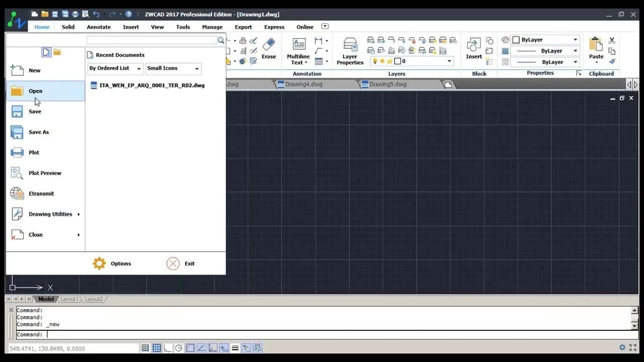Show recent documents icon in menu
Screen dimensions: 644x362
pyautogui.click(x=47, y=52)
